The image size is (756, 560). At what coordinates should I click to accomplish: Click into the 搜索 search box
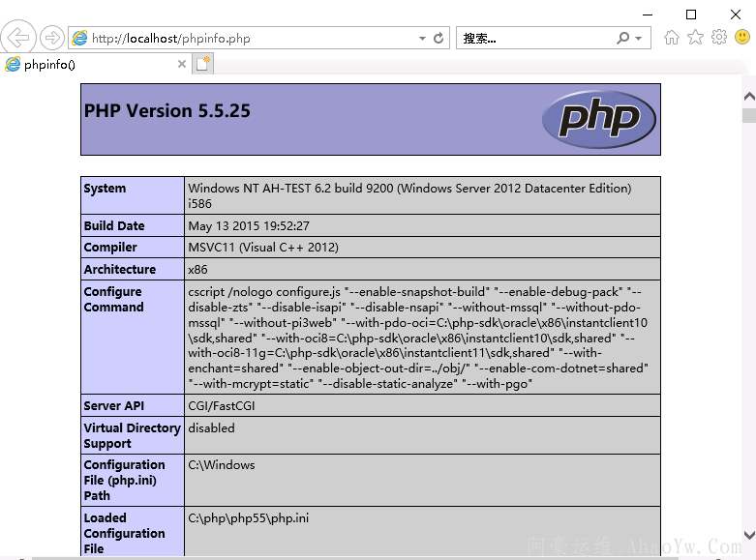tap(532, 39)
